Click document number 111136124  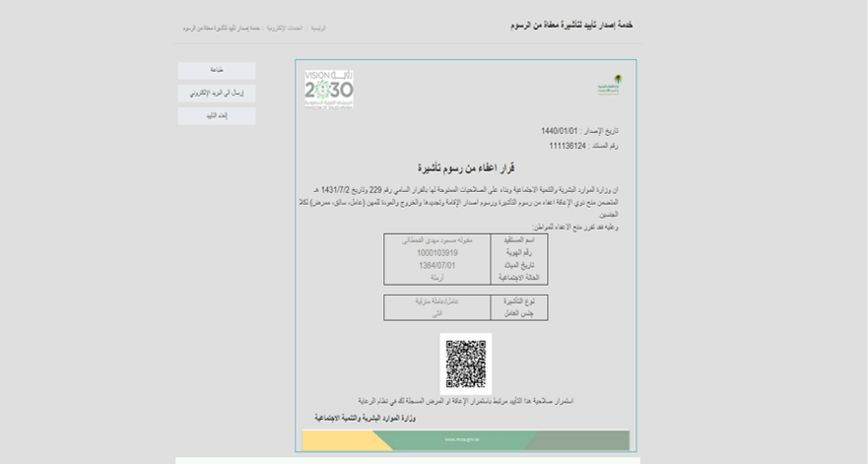(568, 146)
